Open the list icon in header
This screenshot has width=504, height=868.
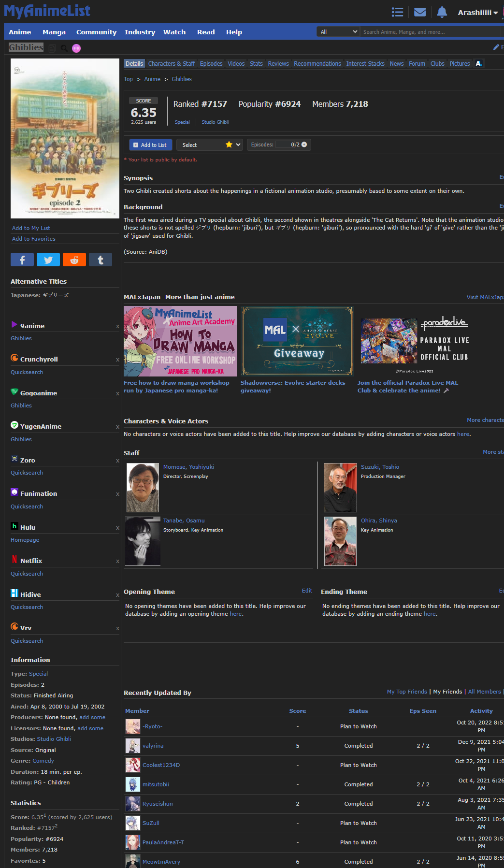[x=397, y=12]
